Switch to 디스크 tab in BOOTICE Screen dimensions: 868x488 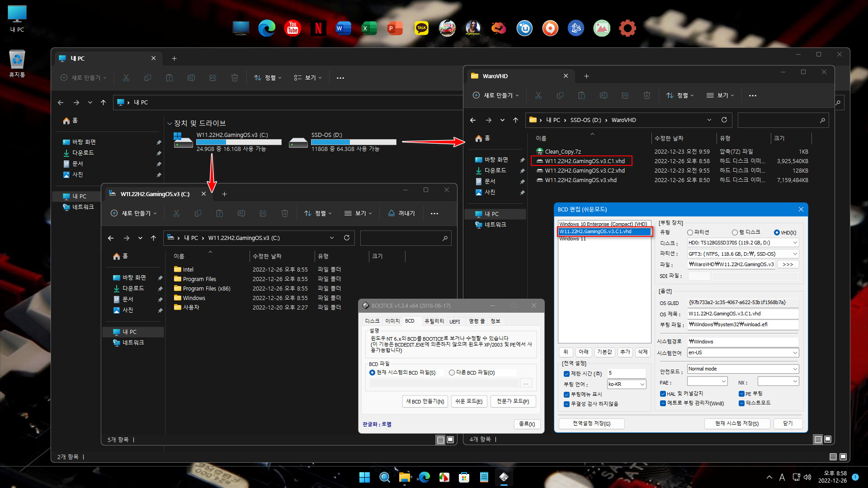[372, 321]
